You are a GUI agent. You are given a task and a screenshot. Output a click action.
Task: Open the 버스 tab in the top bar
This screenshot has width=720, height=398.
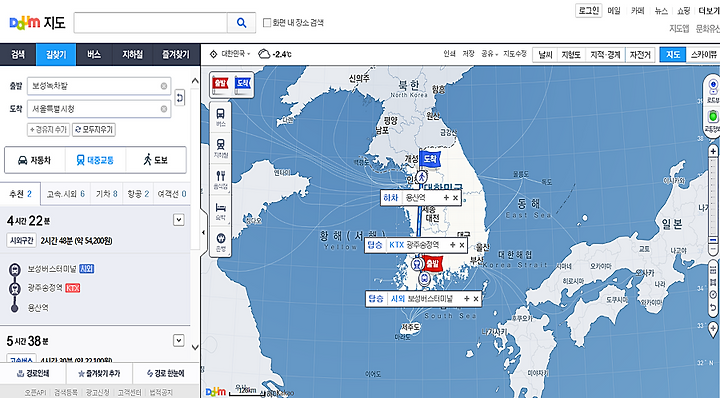pyautogui.click(x=94, y=55)
